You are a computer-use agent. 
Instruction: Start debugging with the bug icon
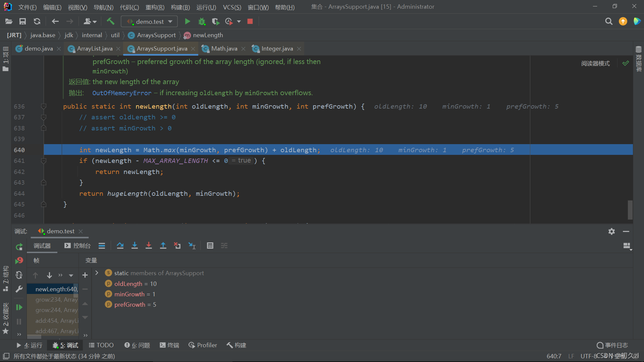[x=202, y=21]
